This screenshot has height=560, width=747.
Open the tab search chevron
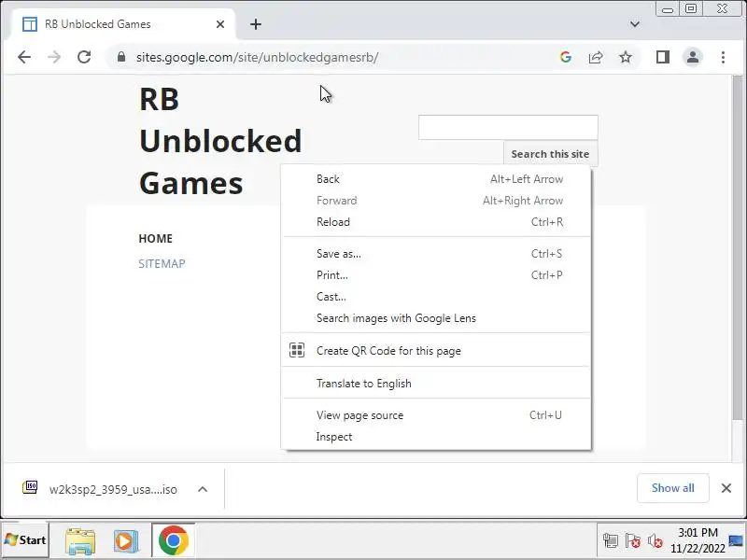(635, 24)
